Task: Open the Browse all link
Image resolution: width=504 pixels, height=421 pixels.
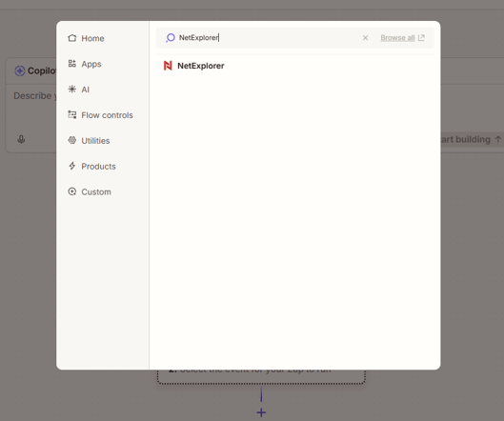Action: click(397, 38)
